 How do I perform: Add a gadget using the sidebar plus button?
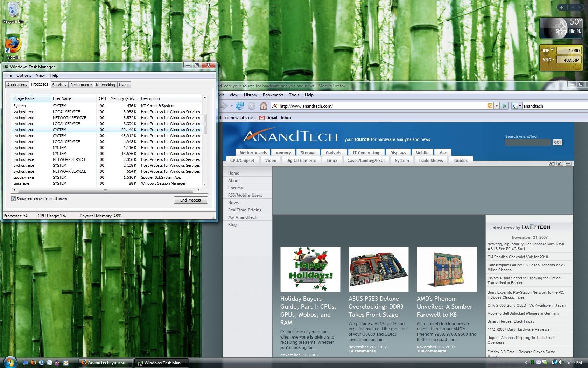point(562,7)
